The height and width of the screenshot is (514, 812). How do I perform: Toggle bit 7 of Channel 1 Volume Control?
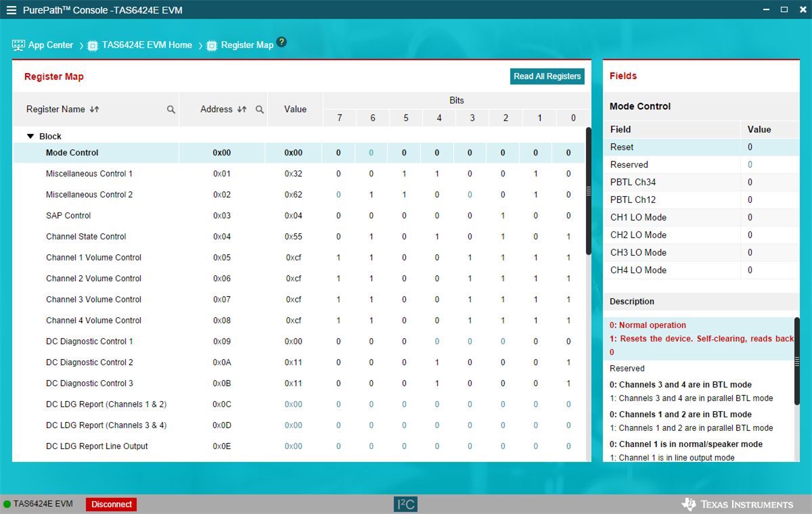[x=338, y=258]
